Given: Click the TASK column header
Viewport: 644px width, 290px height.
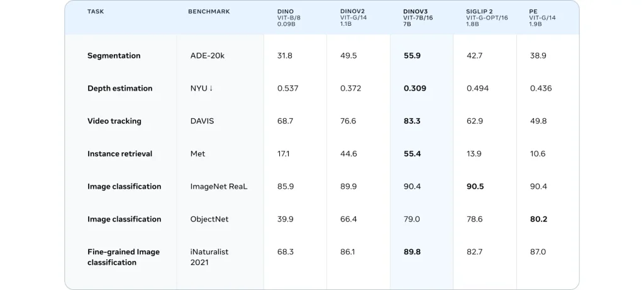Looking at the screenshot, I should pyautogui.click(x=96, y=12).
